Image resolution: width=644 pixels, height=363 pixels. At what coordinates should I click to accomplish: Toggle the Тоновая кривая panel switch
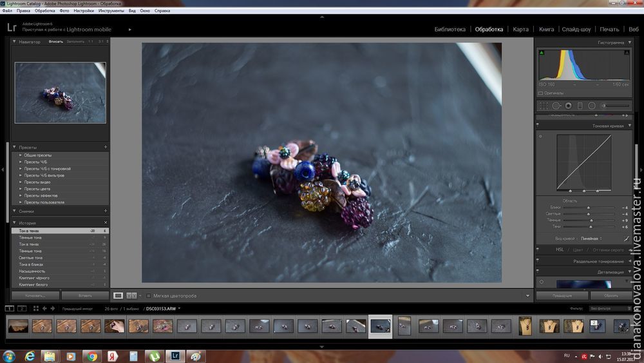[x=538, y=126]
